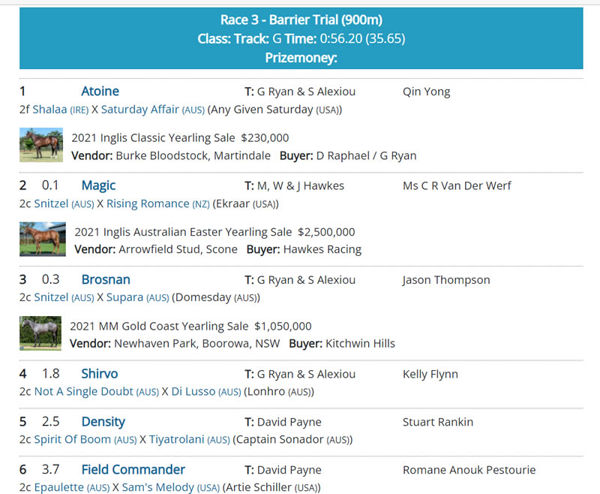Image resolution: width=600 pixels, height=494 pixels.
Task: Open the Magic horse profile link
Action: 98,185
